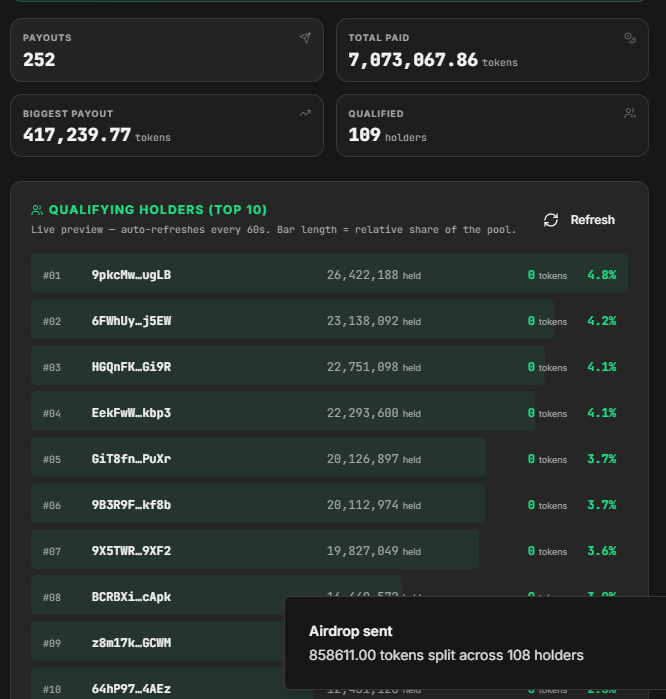Click rank label #01

pos(52,275)
